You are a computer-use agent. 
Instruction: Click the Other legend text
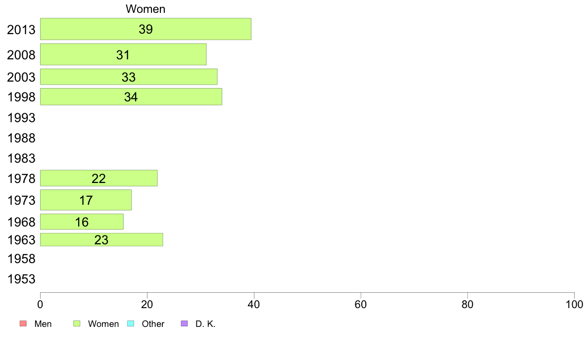pos(153,324)
